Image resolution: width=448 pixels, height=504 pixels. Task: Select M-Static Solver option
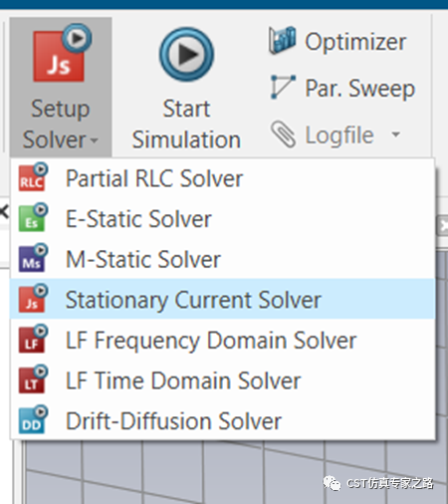pyautogui.click(x=223, y=259)
